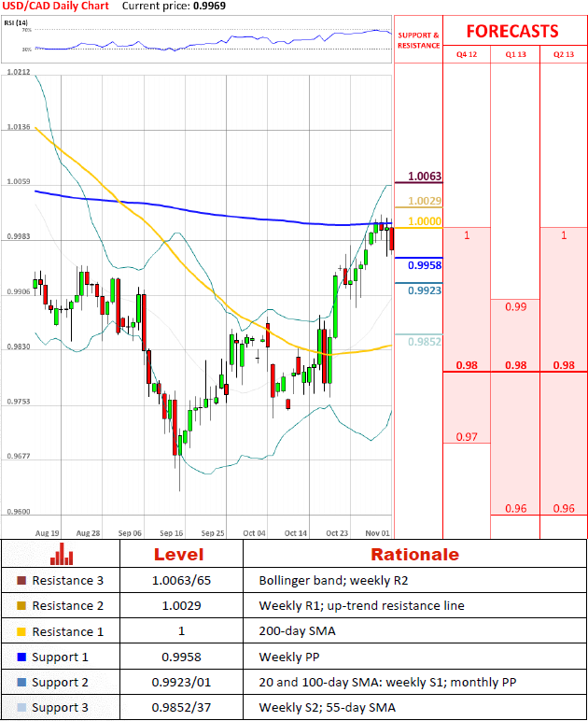Switch to the Q2 13 forecast column

click(564, 55)
